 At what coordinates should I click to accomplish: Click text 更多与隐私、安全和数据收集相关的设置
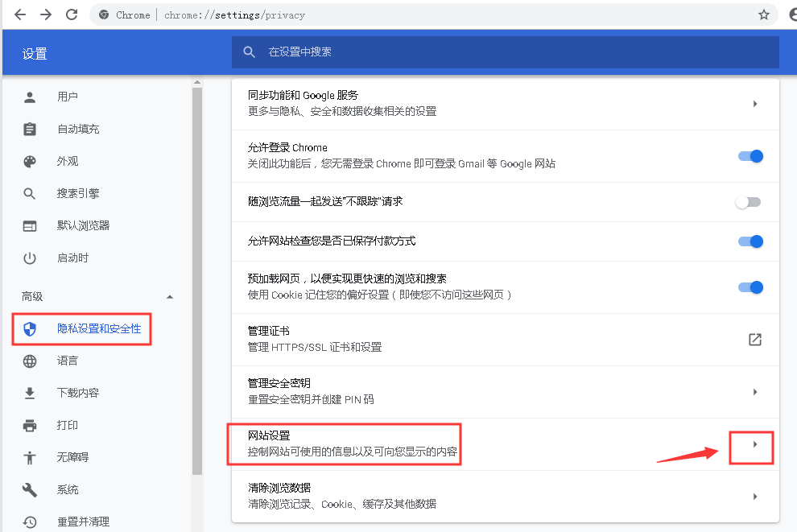tap(342, 111)
